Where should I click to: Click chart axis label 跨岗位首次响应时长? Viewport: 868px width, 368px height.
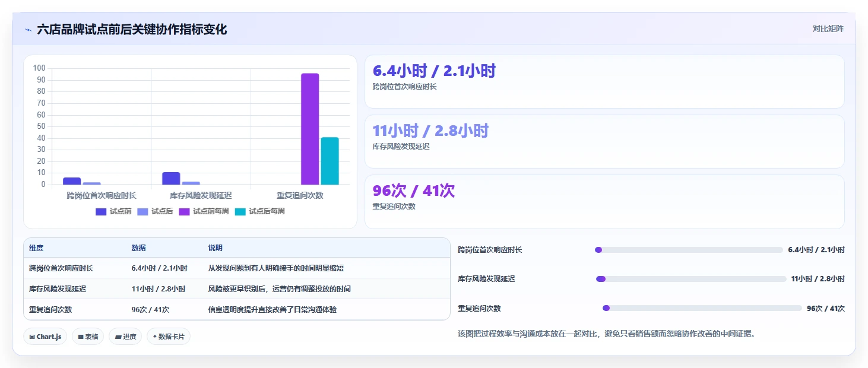(x=102, y=195)
